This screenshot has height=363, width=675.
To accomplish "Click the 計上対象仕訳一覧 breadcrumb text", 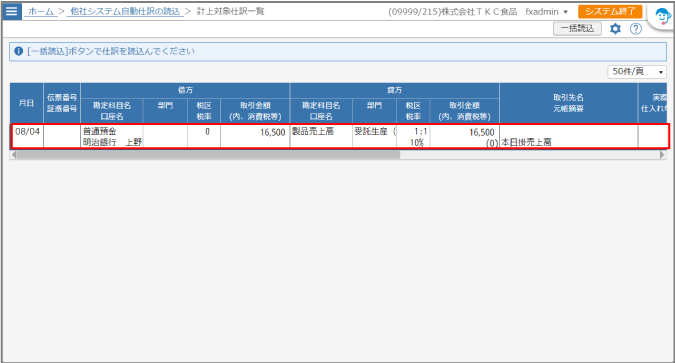I will point(231,12).
